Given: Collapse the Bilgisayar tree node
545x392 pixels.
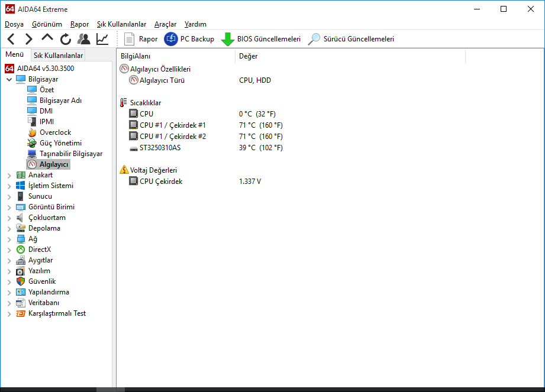Looking at the screenshot, I should pyautogui.click(x=9, y=79).
